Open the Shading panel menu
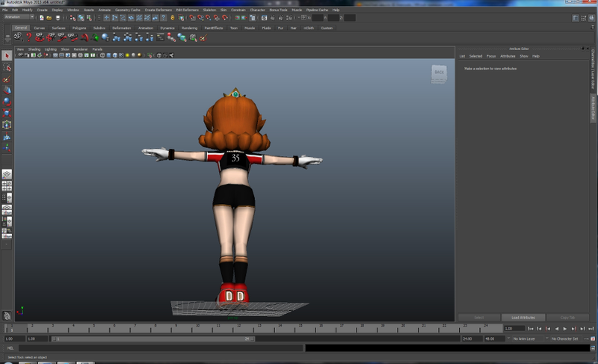This screenshot has width=598, height=364. pyautogui.click(x=34, y=49)
